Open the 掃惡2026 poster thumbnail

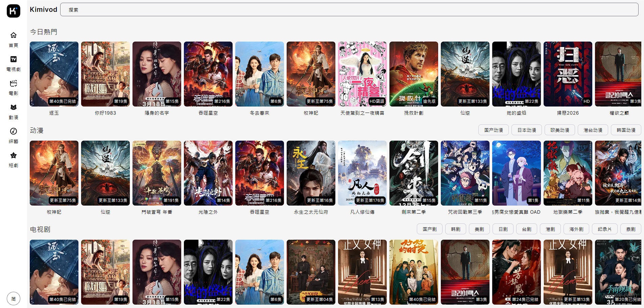point(568,74)
